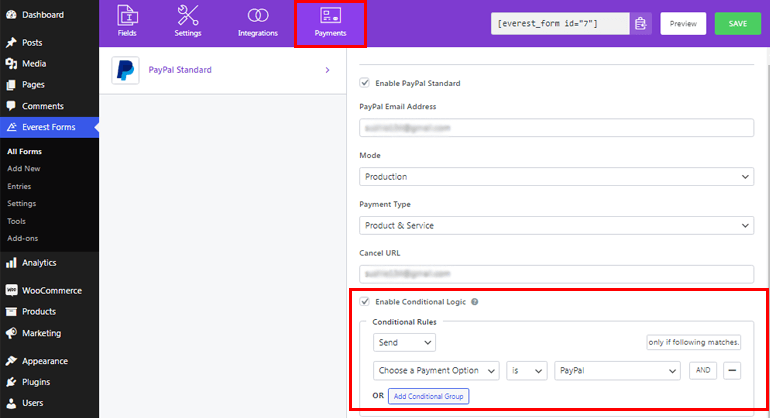Open the Mode dropdown set to Production

[x=556, y=177]
